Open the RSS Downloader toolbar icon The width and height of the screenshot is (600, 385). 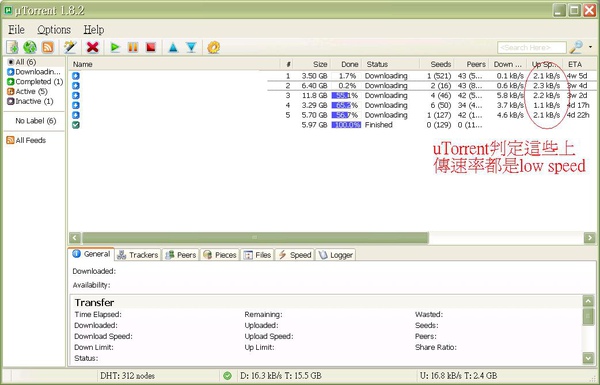pos(48,47)
